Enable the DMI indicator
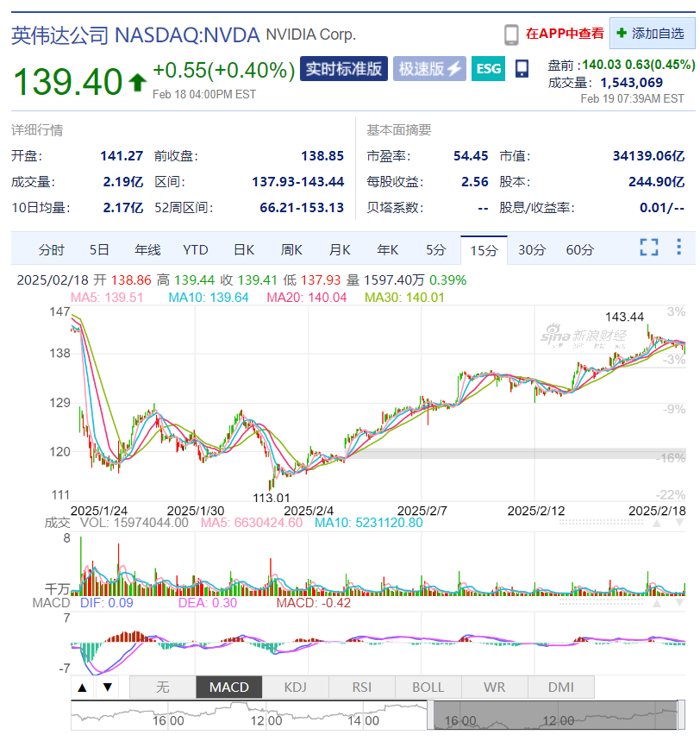Image resolution: width=700 pixels, height=741 pixels. [561, 688]
